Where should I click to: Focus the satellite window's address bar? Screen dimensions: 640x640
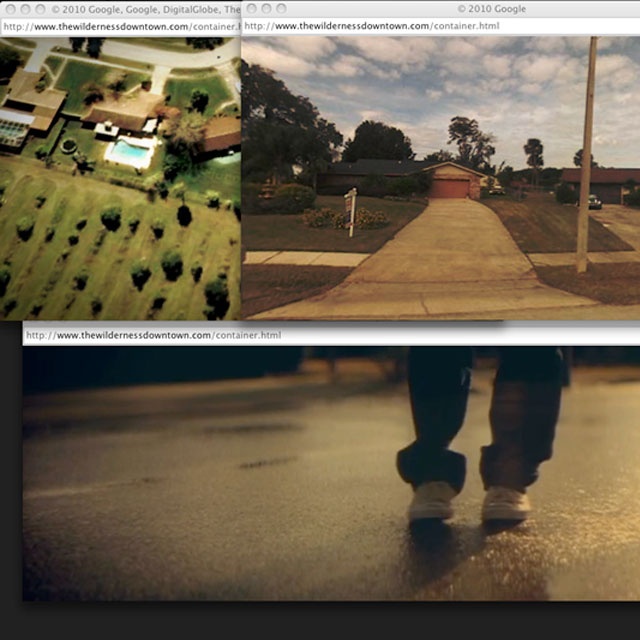pos(120,27)
